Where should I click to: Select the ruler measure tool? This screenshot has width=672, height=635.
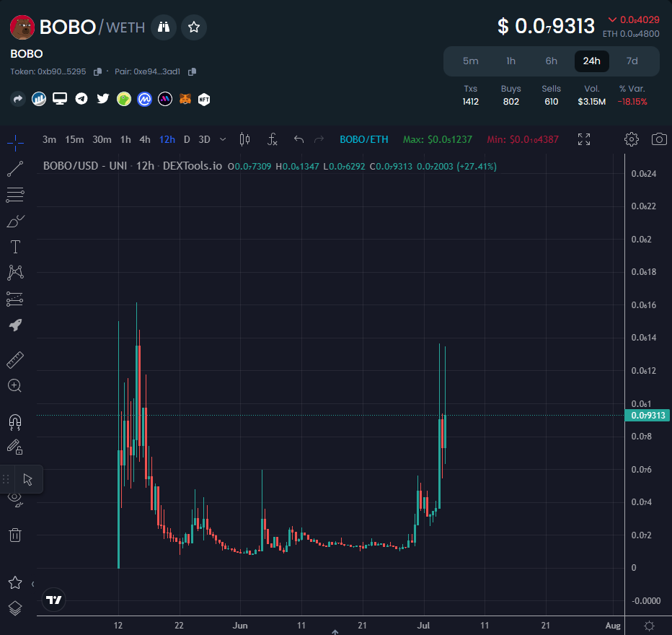(15, 360)
